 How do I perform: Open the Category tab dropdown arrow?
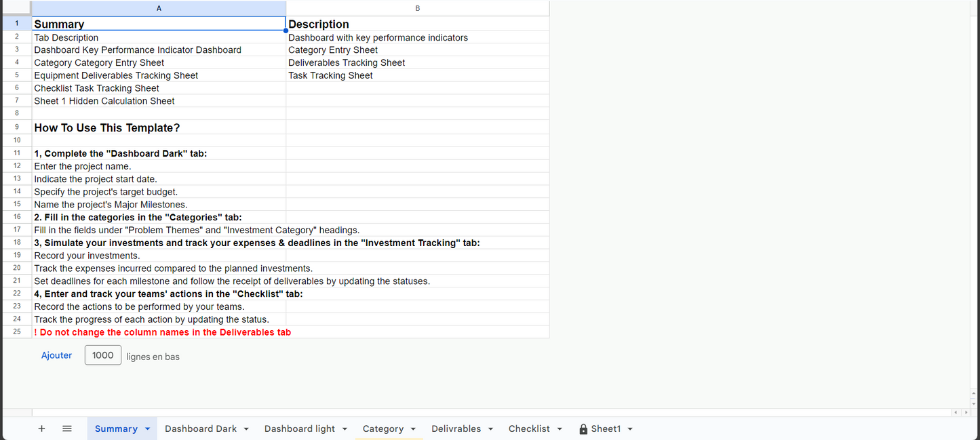tap(413, 429)
